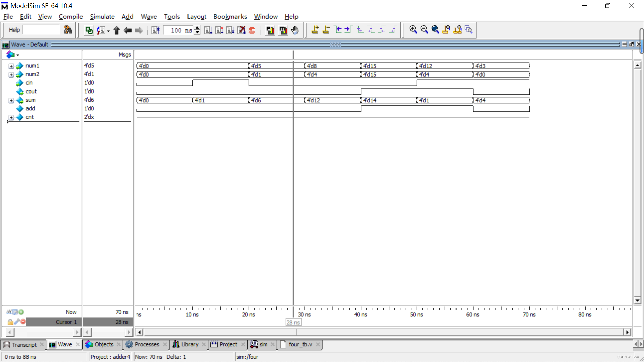This screenshot has height=362, width=644.
Task: Click the Help search binoculars icon
Action: 68,30
